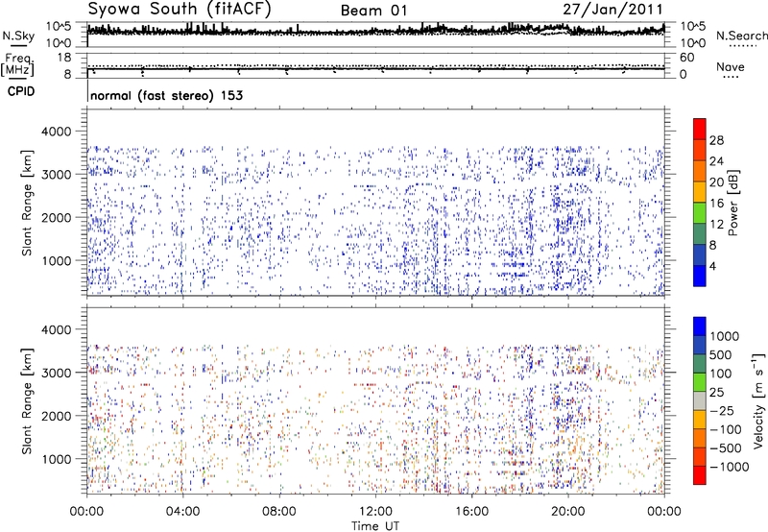Select the '04:00' time tick label
The height and width of the screenshot is (532, 768).
pos(182,512)
